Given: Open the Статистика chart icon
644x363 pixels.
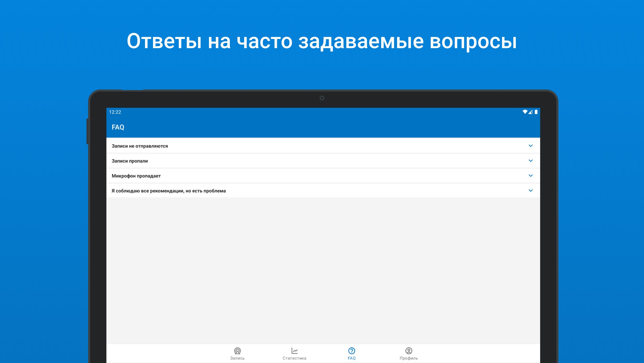Looking at the screenshot, I should (x=294, y=350).
